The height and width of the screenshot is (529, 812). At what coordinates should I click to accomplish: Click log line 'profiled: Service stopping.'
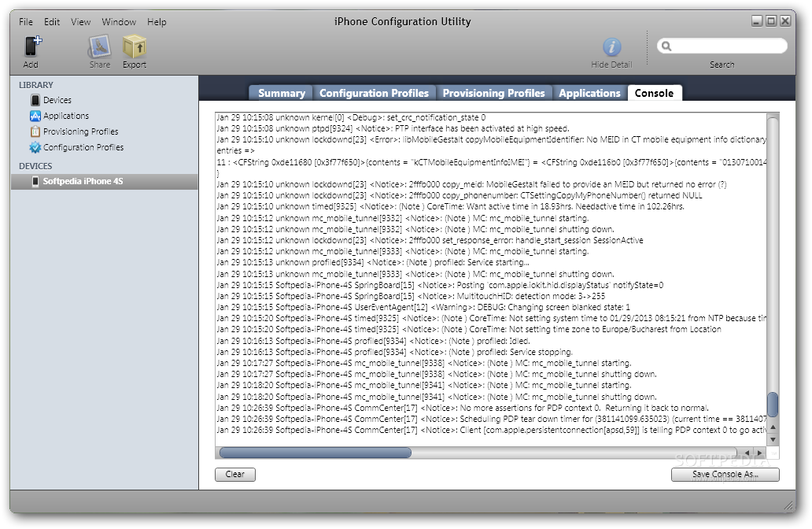pyautogui.click(x=395, y=353)
